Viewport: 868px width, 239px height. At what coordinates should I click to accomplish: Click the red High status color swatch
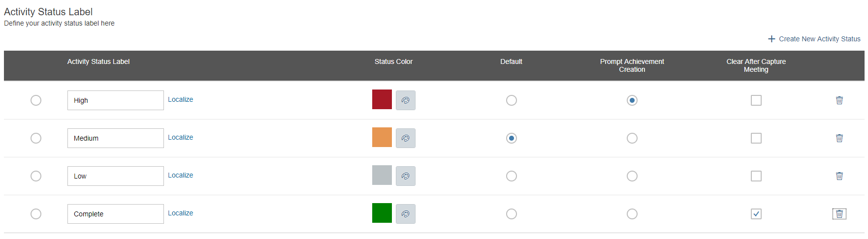pyautogui.click(x=382, y=99)
